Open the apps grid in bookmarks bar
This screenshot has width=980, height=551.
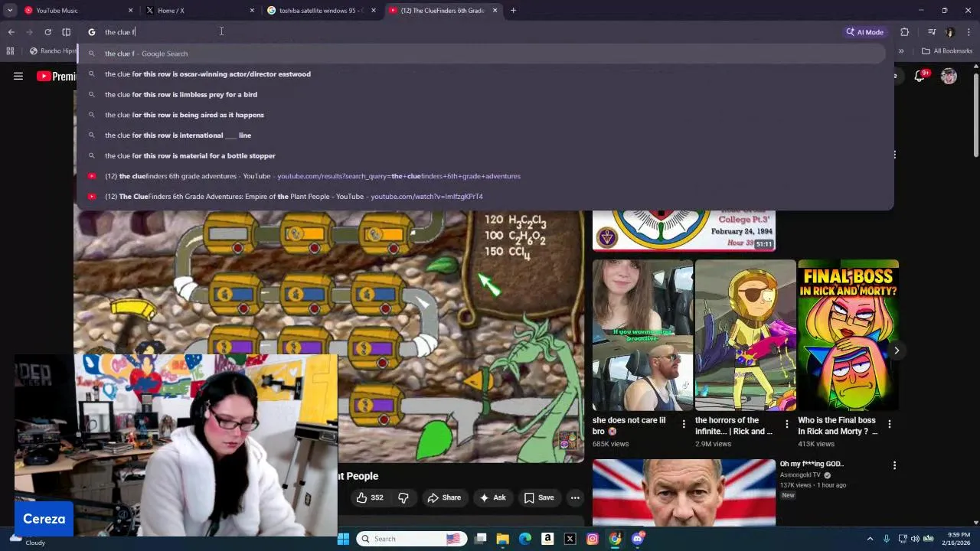[10, 51]
